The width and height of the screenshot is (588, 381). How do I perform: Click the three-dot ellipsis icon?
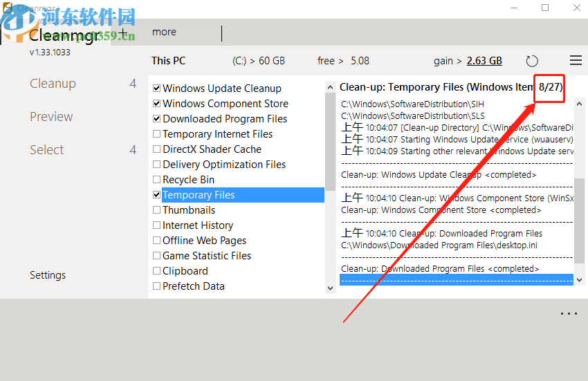569,314
